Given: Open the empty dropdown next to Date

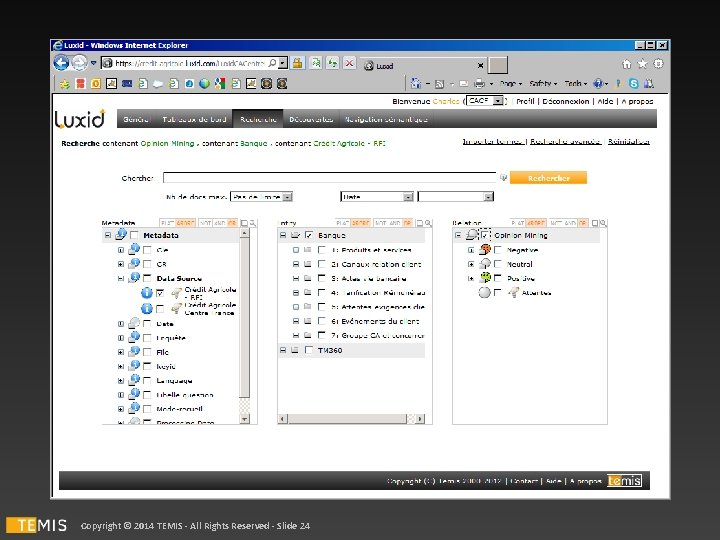Looking at the screenshot, I should pyautogui.click(x=456, y=197).
